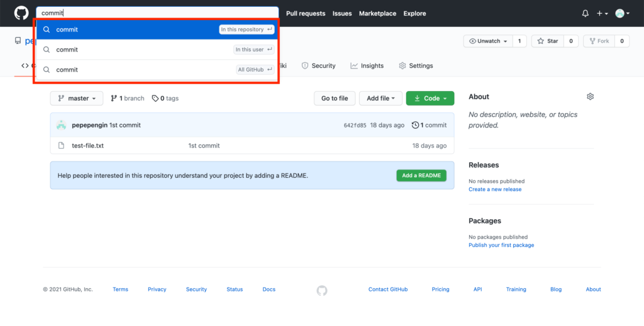This screenshot has width=644, height=326.
Task: Open API in the footer
Action: 478,289
